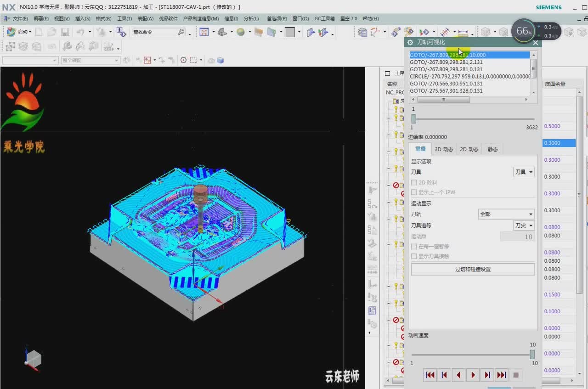Image resolution: width=588 pixels, height=389 pixels.
Task: Click the magnifier in the command finder
Action: point(181,32)
